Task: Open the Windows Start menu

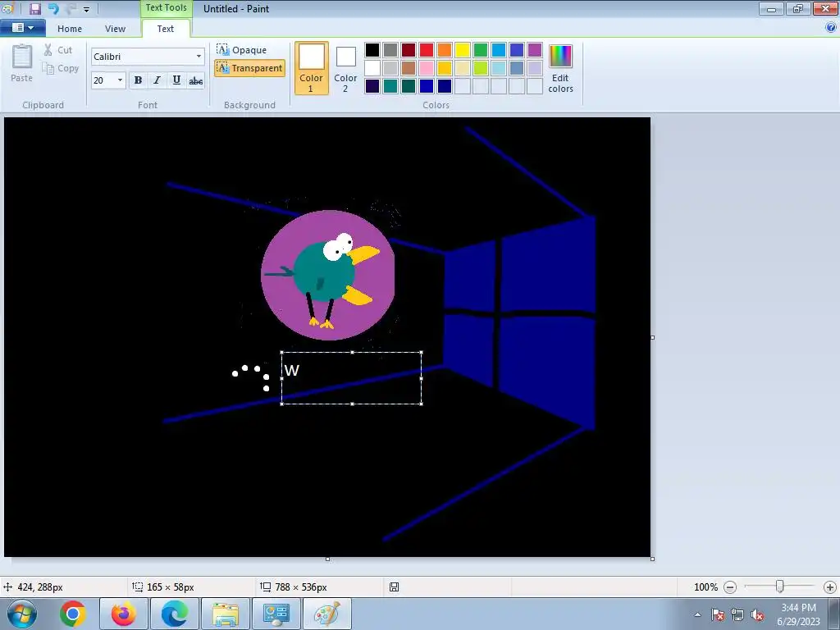Action: (21, 614)
